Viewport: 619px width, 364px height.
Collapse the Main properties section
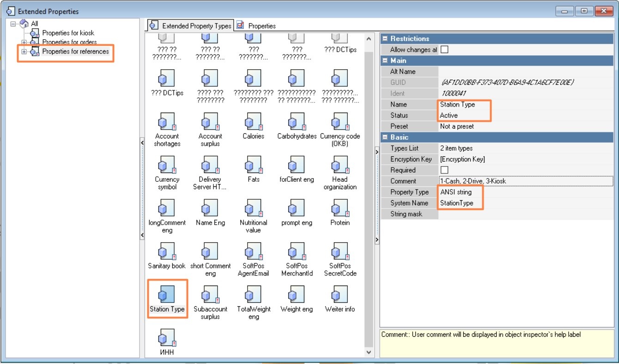(385, 60)
